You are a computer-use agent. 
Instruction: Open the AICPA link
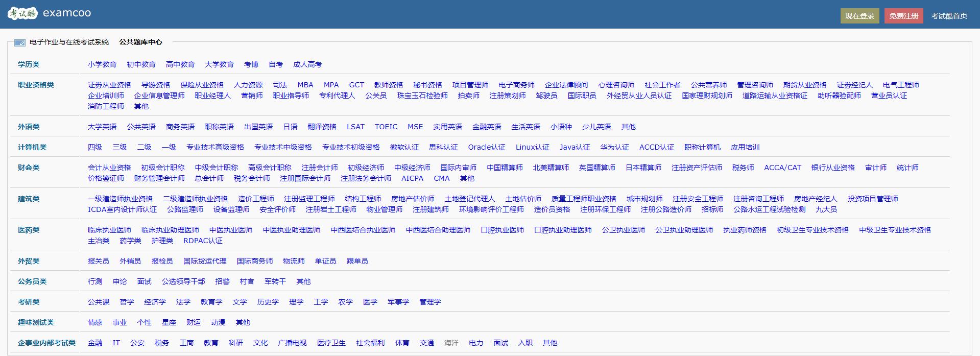(412, 178)
